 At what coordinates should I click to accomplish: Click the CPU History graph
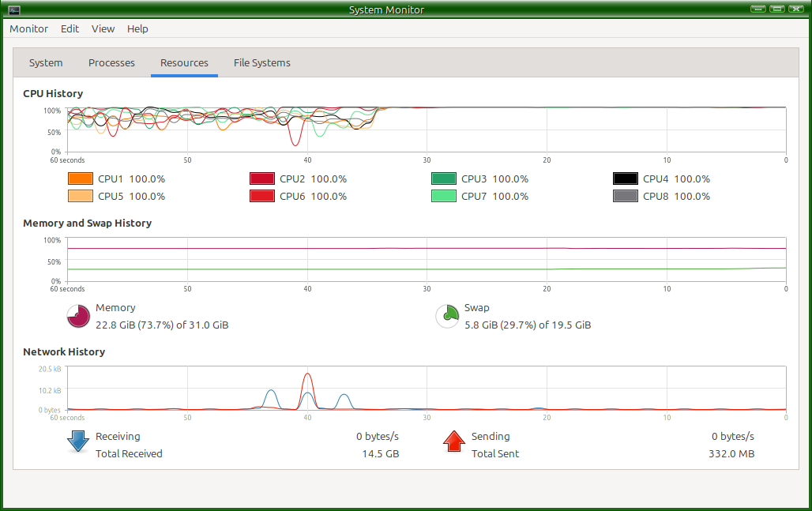point(427,130)
